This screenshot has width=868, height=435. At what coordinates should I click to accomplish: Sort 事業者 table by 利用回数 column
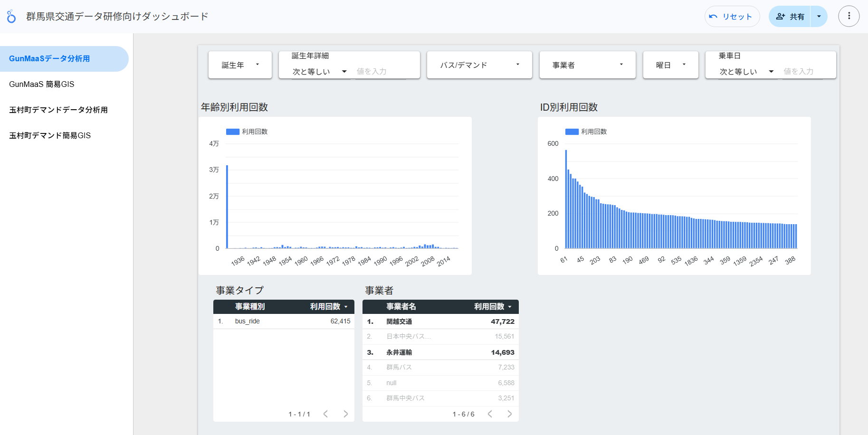click(x=492, y=307)
